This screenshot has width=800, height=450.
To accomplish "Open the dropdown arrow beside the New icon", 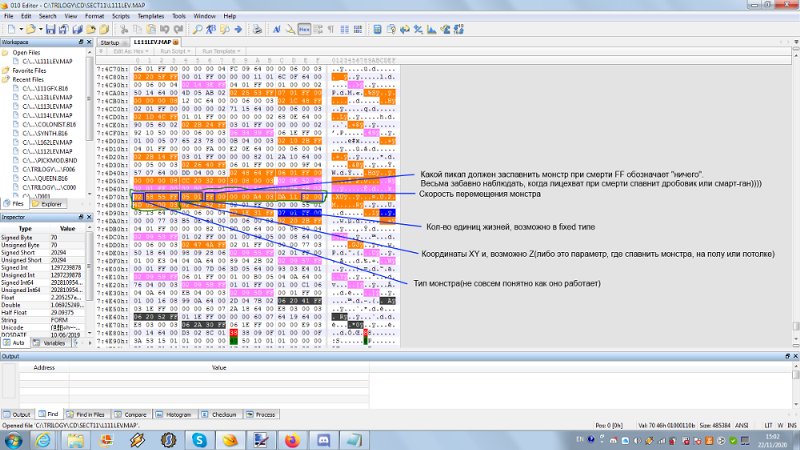I will [x=21, y=30].
